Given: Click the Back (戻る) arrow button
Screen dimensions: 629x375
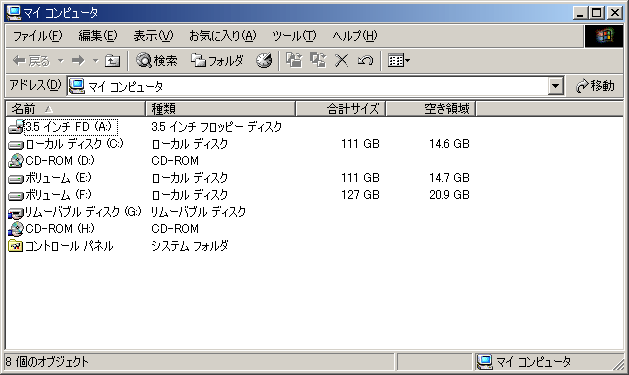Looking at the screenshot, I should (x=31, y=61).
